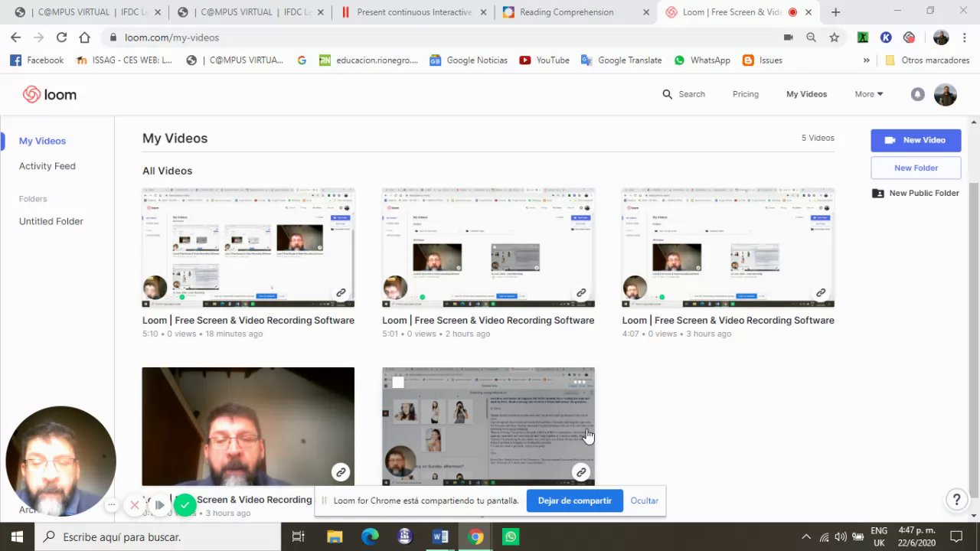Expand the hidden bookmarks overflow chevron
The width and height of the screenshot is (980, 551).
pos(866,60)
